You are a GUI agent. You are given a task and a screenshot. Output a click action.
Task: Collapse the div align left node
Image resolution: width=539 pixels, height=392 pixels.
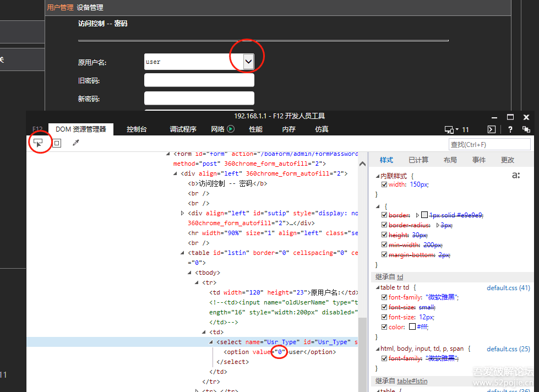pyautogui.click(x=175, y=173)
